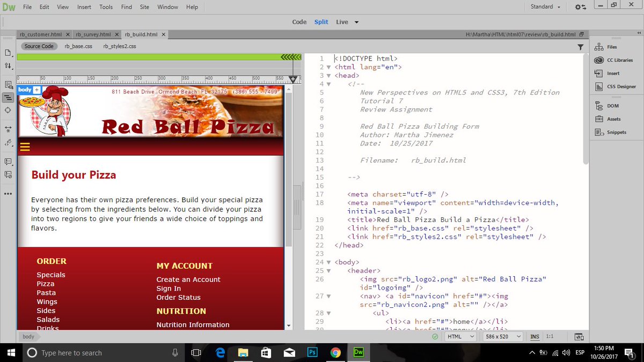The height and width of the screenshot is (362, 644).
Task: Click the File Management arrows icon
Action: (8, 65)
